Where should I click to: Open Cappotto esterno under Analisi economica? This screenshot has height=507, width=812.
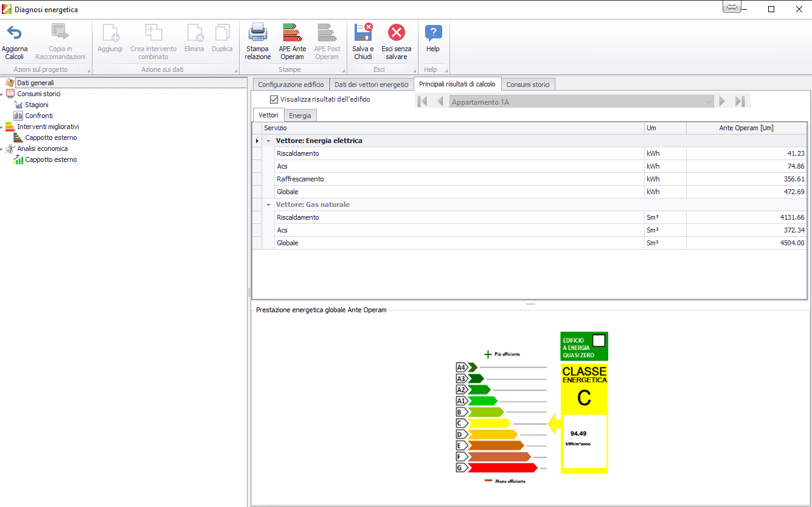(x=50, y=159)
